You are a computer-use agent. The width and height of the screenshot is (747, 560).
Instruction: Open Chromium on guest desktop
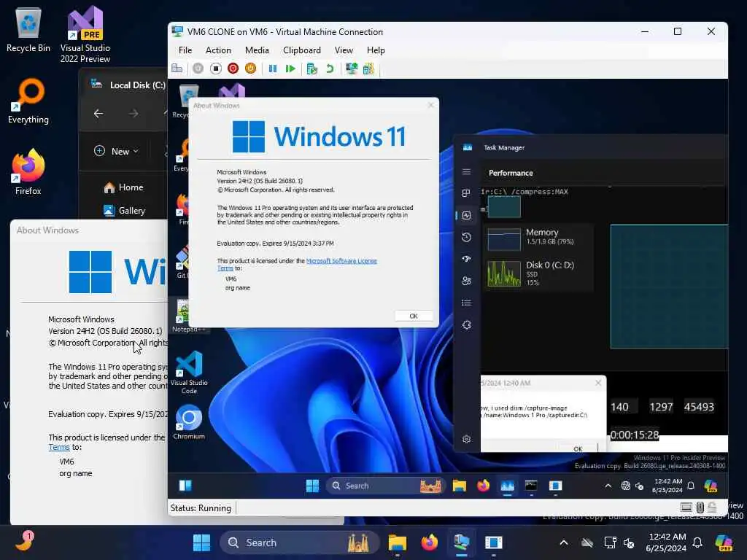(x=189, y=422)
